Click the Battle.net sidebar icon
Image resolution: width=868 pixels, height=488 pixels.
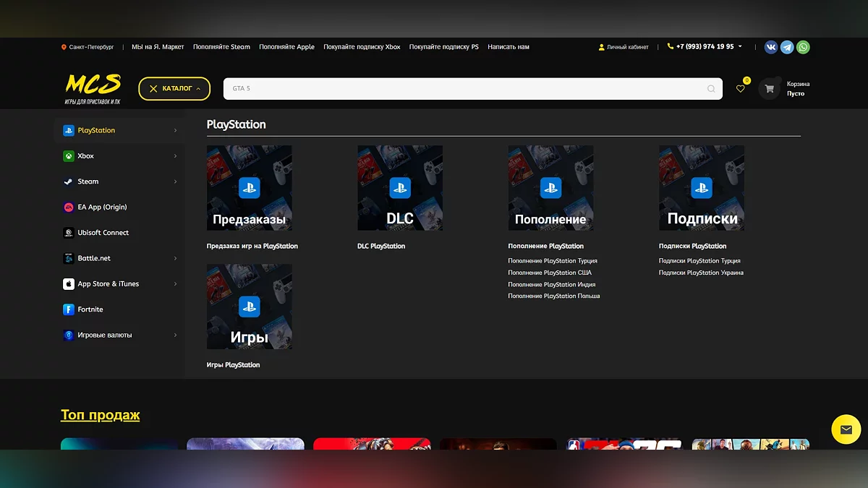pos(68,258)
